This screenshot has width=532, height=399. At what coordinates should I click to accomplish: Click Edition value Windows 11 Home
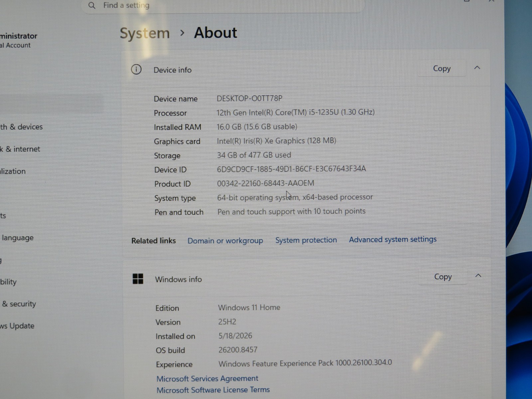pyautogui.click(x=249, y=308)
